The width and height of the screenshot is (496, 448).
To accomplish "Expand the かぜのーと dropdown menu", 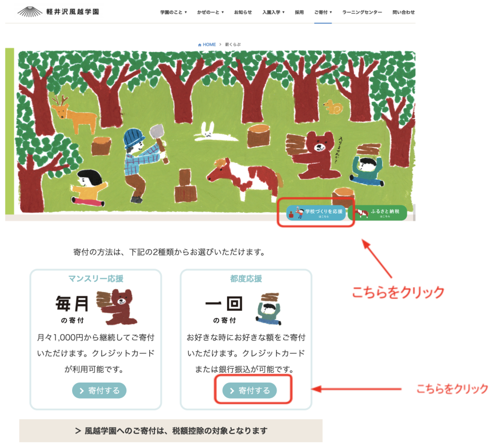I will coord(210,12).
